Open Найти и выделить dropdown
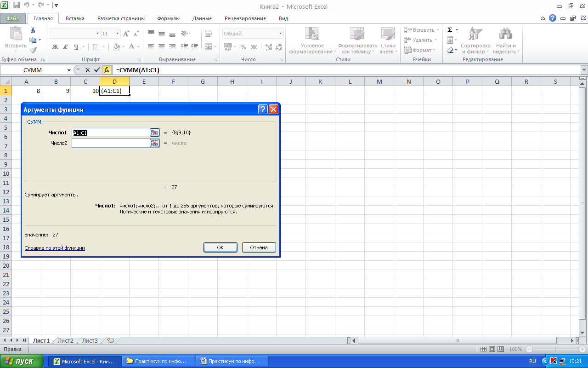Image resolution: width=588 pixels, height=368 pixels. (x=506, y=40)
